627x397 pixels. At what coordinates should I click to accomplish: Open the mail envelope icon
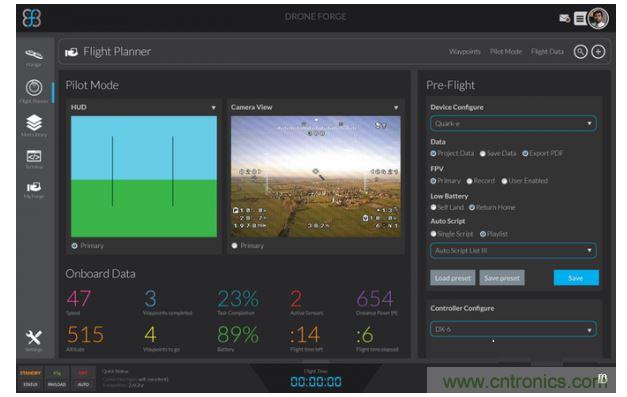coord(564,18)
